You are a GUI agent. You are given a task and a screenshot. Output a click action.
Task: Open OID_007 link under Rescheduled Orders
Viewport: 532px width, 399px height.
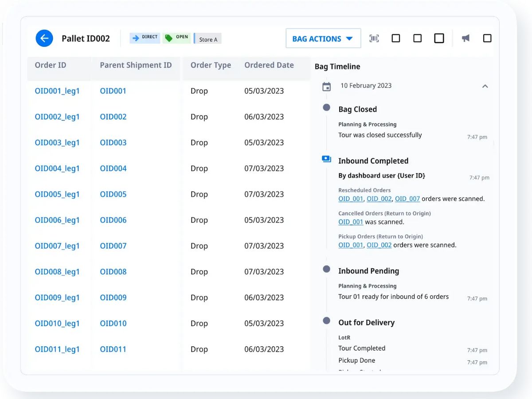(407, 199)
